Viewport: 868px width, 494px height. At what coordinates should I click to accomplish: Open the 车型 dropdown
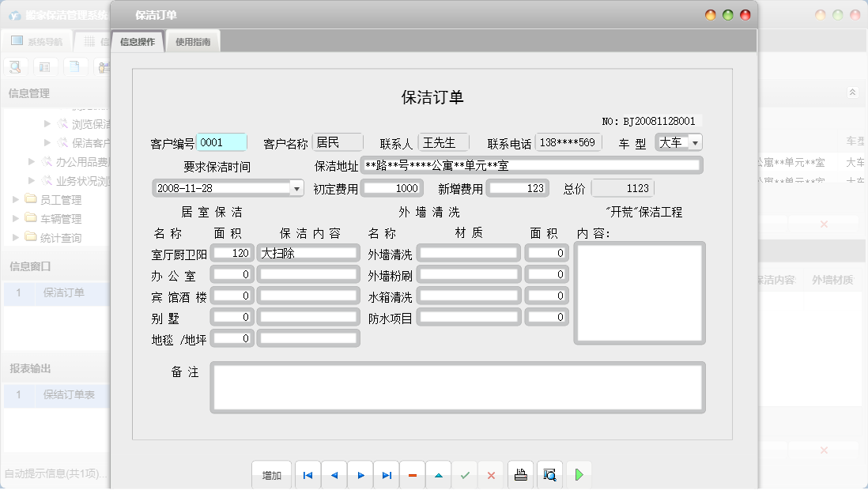695,143
